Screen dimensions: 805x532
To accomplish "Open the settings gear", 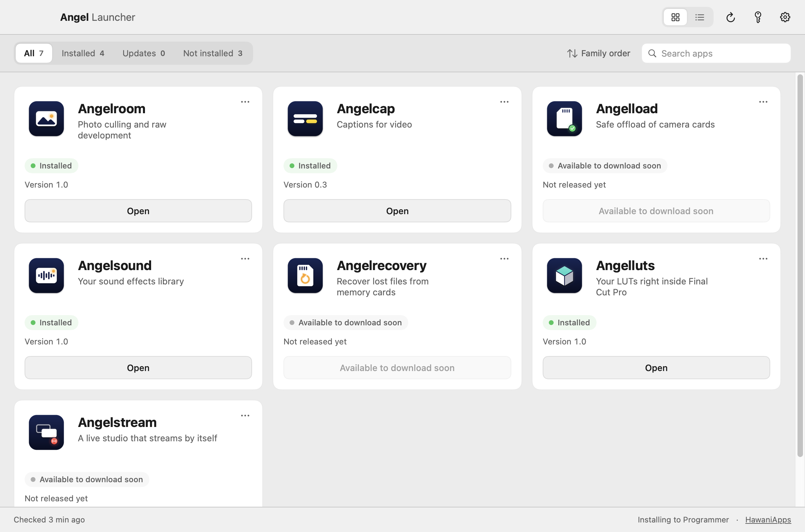I will point(785,17).
